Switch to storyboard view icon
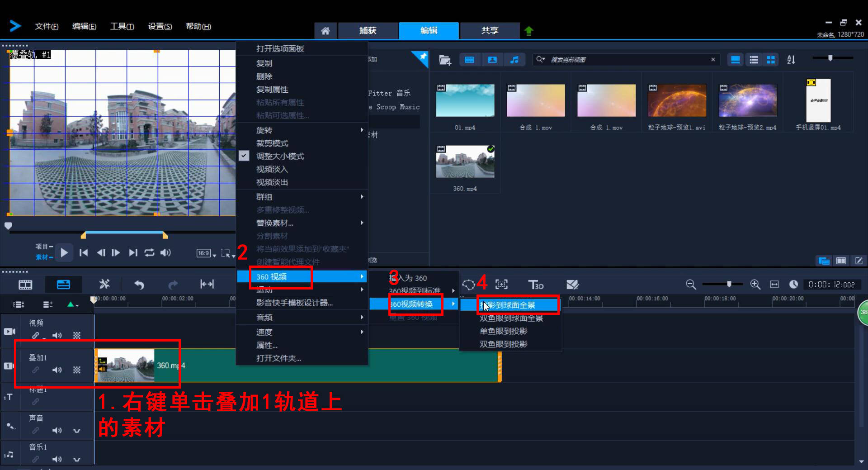The image size is (868, 470). click(x=26, y=284)
